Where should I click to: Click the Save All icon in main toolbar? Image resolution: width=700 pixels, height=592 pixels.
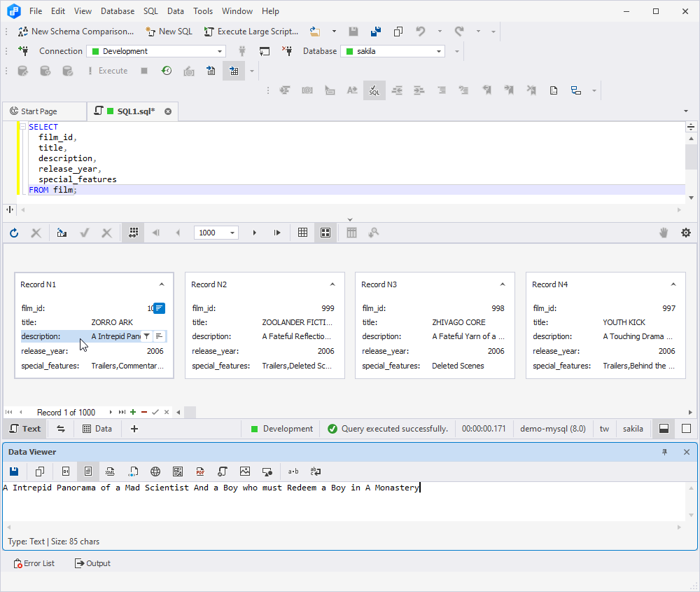click(376, 32)
